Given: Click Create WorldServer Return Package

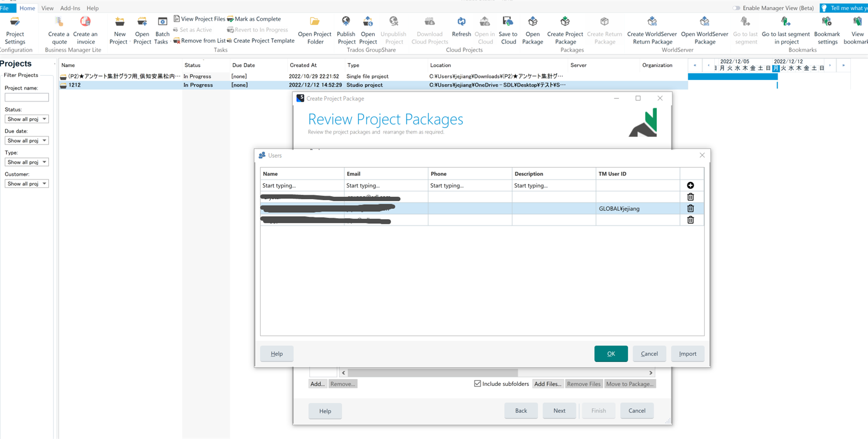Looking at the screenshot, I should pyautogui.click(x=652, y=31).
